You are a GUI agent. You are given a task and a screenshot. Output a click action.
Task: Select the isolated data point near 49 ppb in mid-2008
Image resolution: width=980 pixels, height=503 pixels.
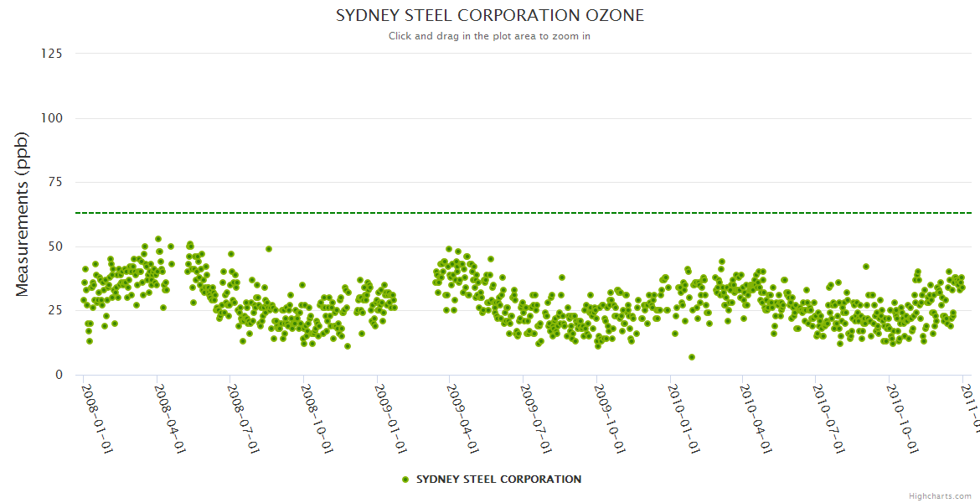(x=269, y=249)
